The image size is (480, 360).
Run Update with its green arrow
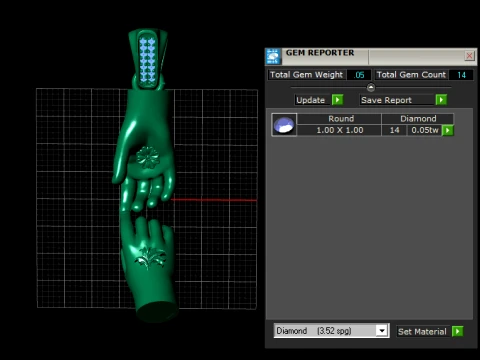click(338, 100)
